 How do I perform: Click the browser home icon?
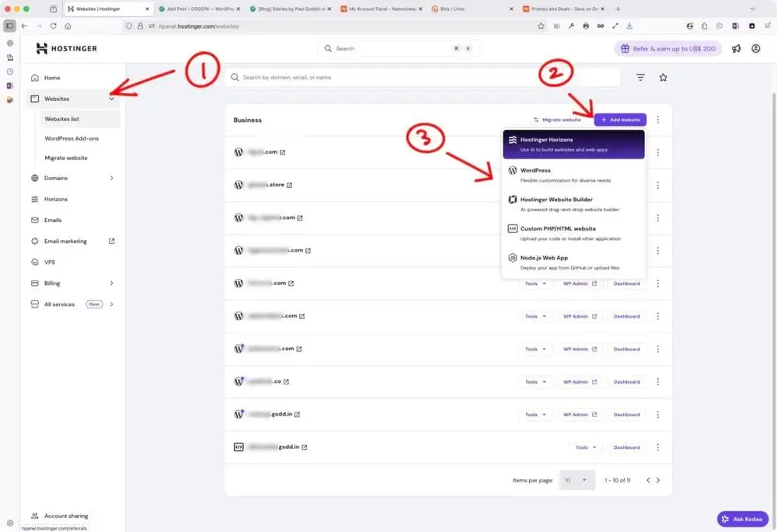click(x=68, y=26)
